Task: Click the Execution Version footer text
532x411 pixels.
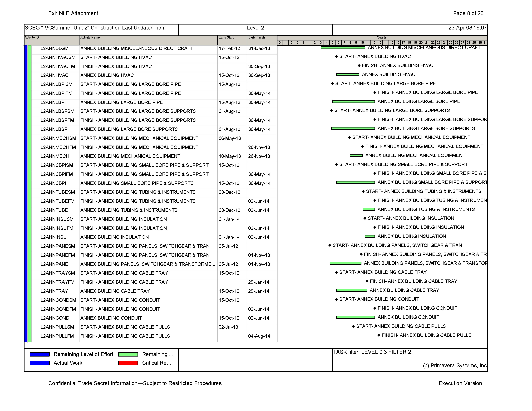Action: point(460,383)
